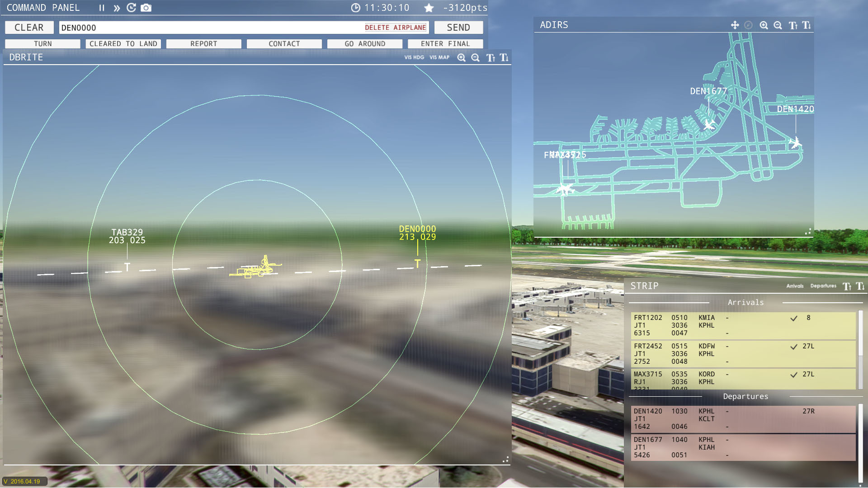Select the pan/move tool in ADIRS panel
This screenshot has width=868, height=488.
735,25
